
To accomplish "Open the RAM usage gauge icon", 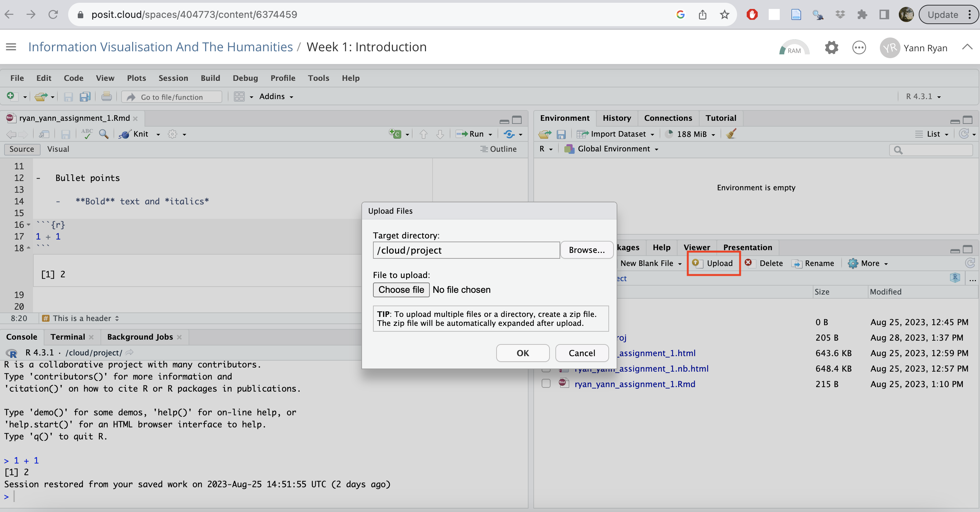I will click(793, 48).
